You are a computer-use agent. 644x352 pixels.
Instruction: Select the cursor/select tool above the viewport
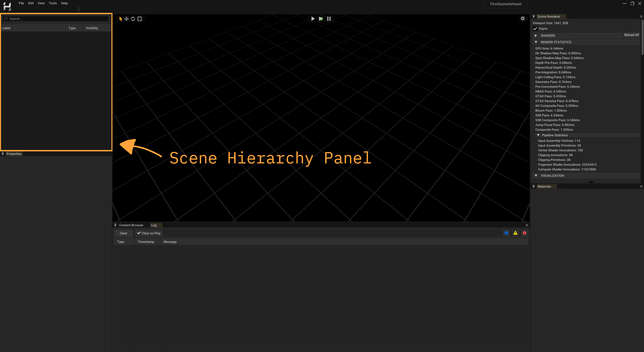pyautogui.click(x=120, y=19)
